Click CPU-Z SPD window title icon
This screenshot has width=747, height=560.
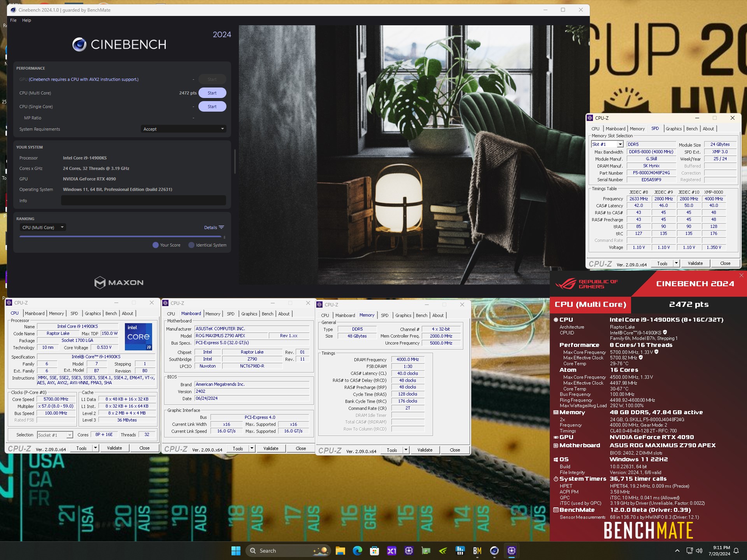point(590,118)
